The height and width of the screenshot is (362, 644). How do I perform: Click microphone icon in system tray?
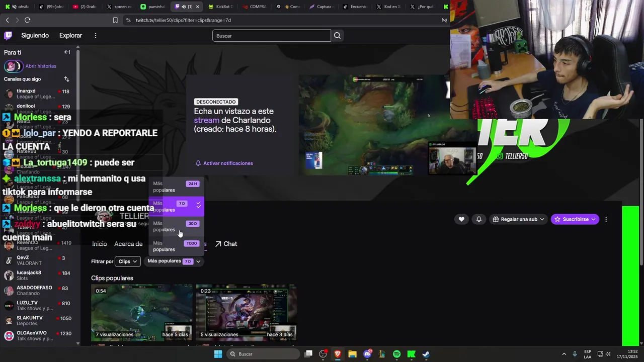(x=575, y=354)
